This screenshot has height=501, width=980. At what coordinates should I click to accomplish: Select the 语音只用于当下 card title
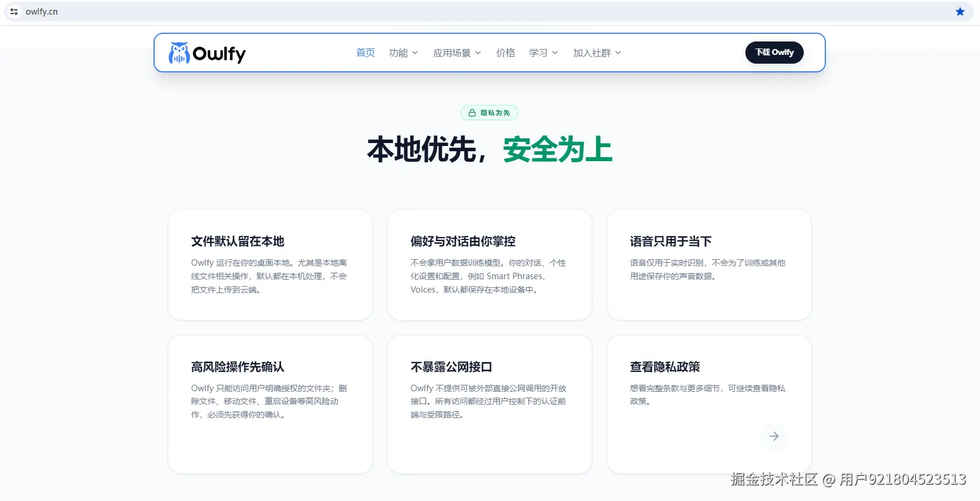tap(671, 241)
